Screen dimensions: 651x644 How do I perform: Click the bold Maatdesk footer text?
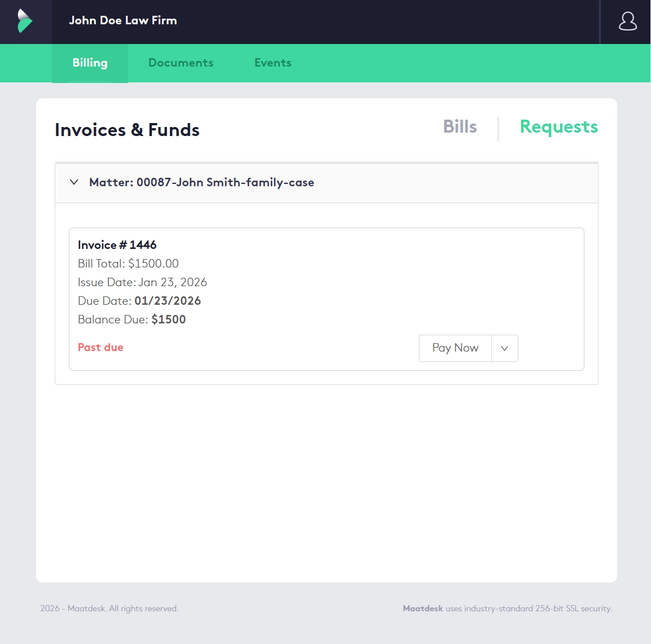(x=422, y=608)
